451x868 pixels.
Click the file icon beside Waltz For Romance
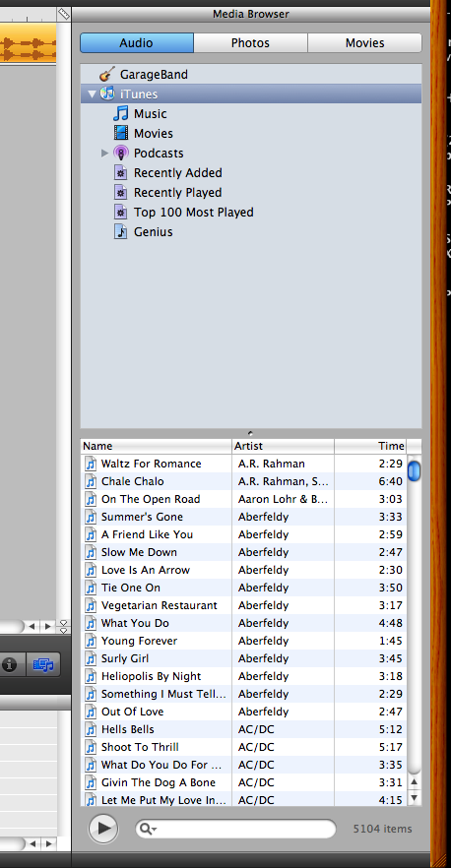click(91, 464)
